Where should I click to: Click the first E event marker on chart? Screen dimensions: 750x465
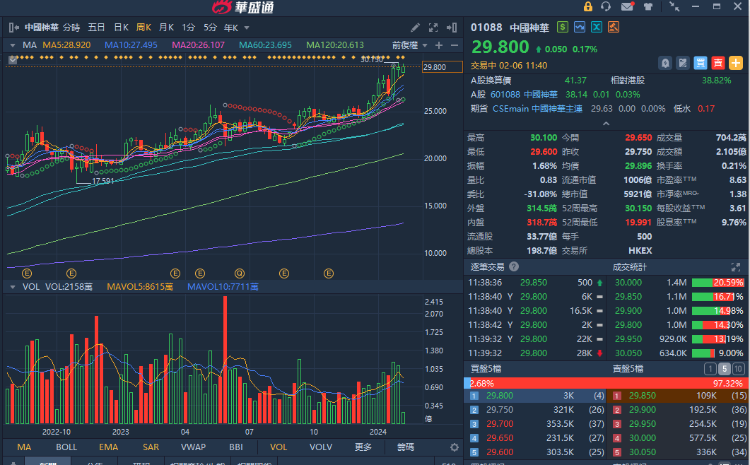(27, 274)
